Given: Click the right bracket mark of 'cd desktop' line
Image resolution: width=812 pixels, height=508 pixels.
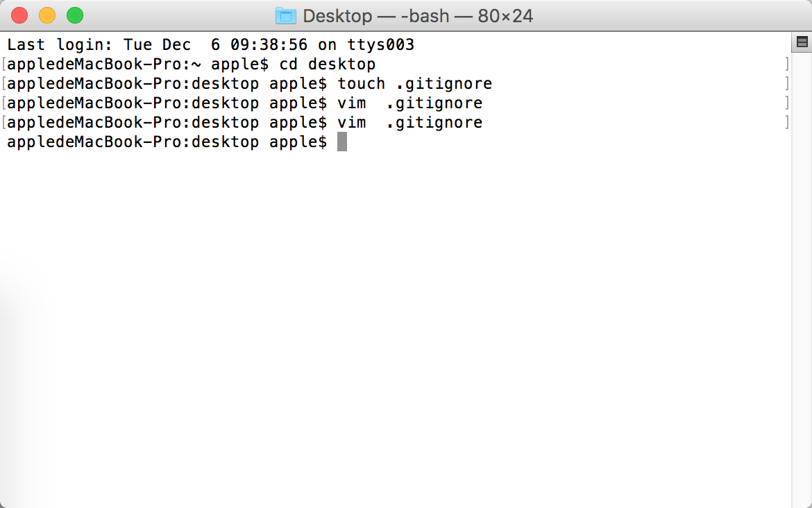Looking at the screenshot, I should pyautogui.click(x=786, y=65).
